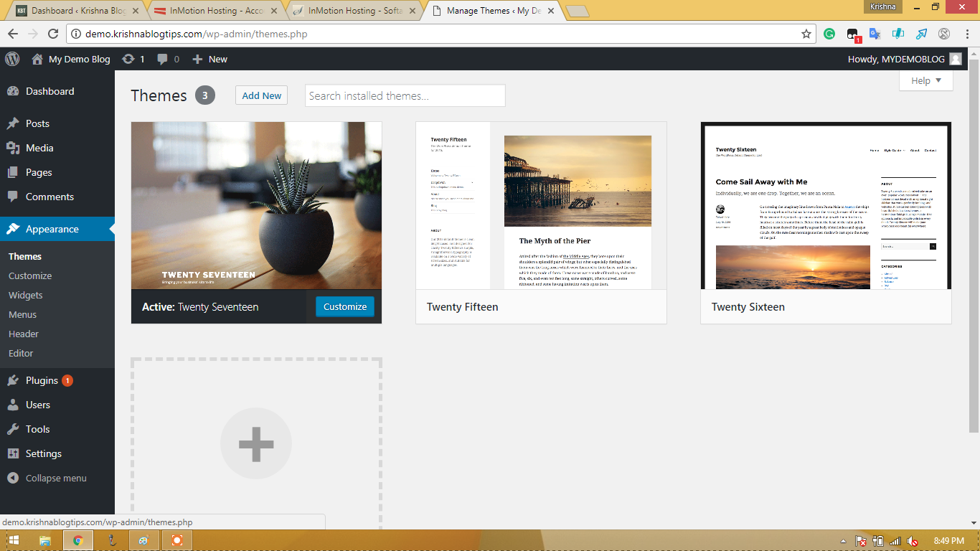Viewport: 980px width, 551px height.
Task: Click the gray circular S extension icon
Action: pyautogui.click(x=944, y=34)
